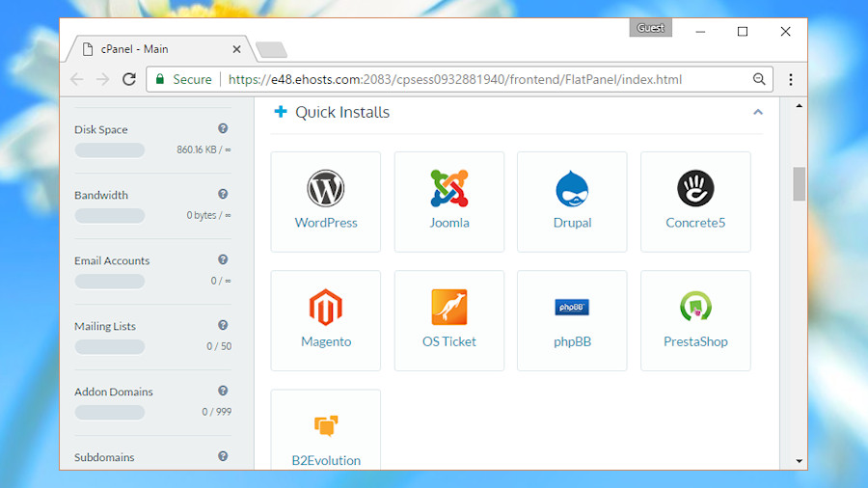
Task: Click the Drupal text link
Action: tap(572, 223)
